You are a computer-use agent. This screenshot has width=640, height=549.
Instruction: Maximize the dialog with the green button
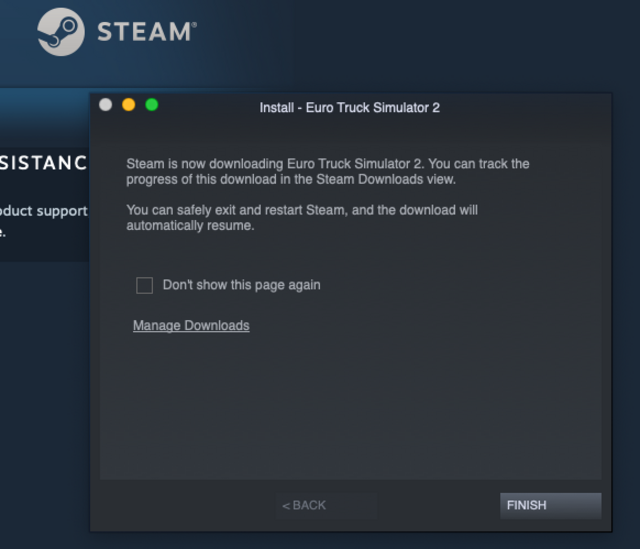point(152,105)
